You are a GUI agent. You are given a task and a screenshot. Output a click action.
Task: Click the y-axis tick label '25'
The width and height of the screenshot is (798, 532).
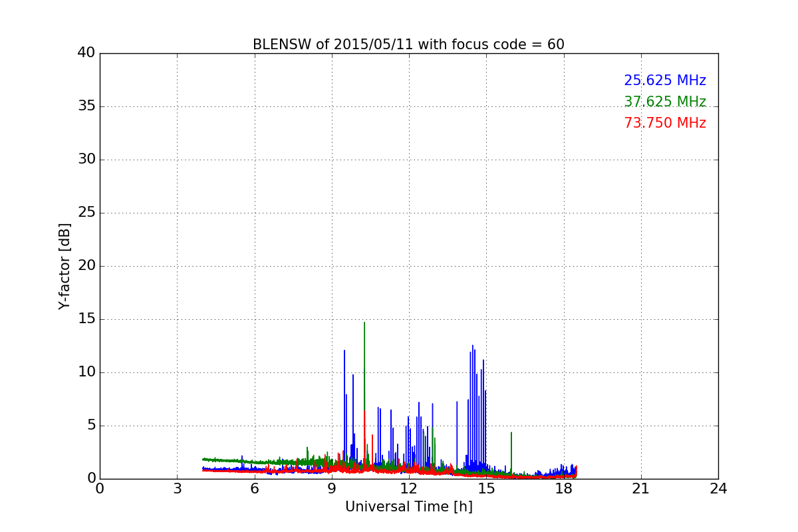pos(86,213)
